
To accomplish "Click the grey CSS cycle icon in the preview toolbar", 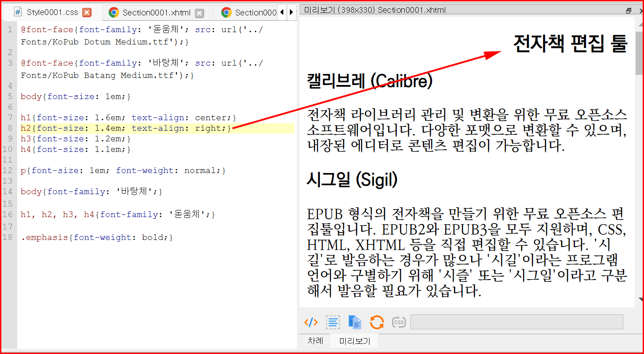I will [399, 322].
